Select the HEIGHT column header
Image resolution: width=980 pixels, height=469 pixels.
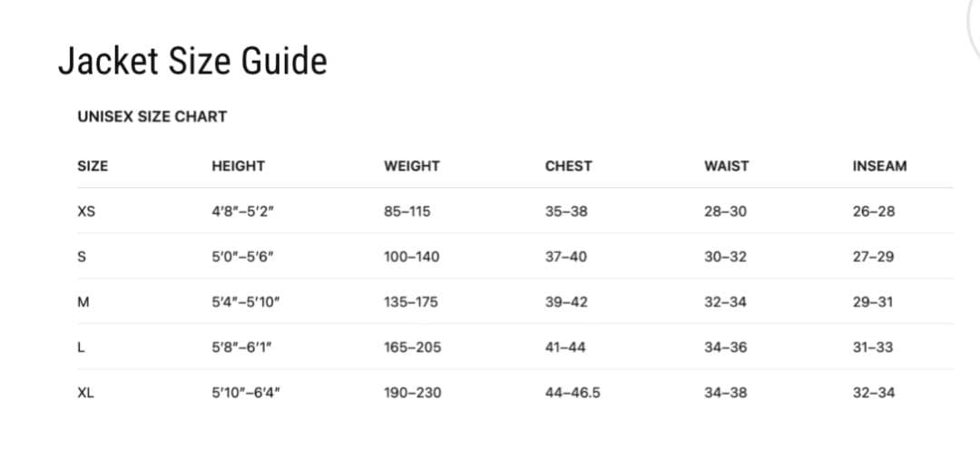tap(238, 166)
